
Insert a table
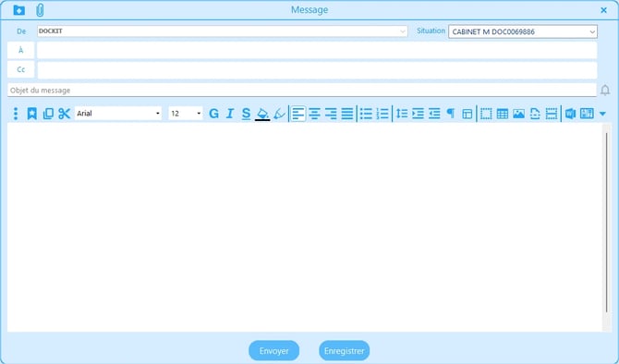click(503, 114)
